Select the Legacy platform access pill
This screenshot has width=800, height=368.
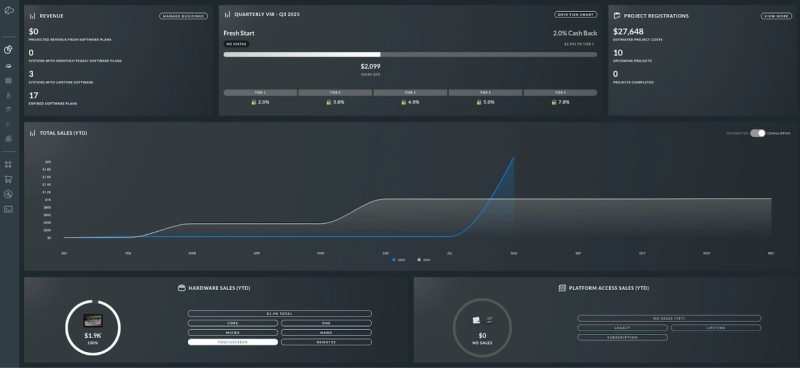click(x=622, y=328)
